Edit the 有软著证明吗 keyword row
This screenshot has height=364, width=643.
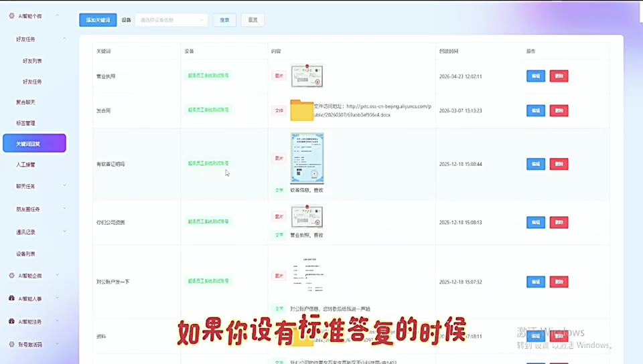tap(536, 164)
